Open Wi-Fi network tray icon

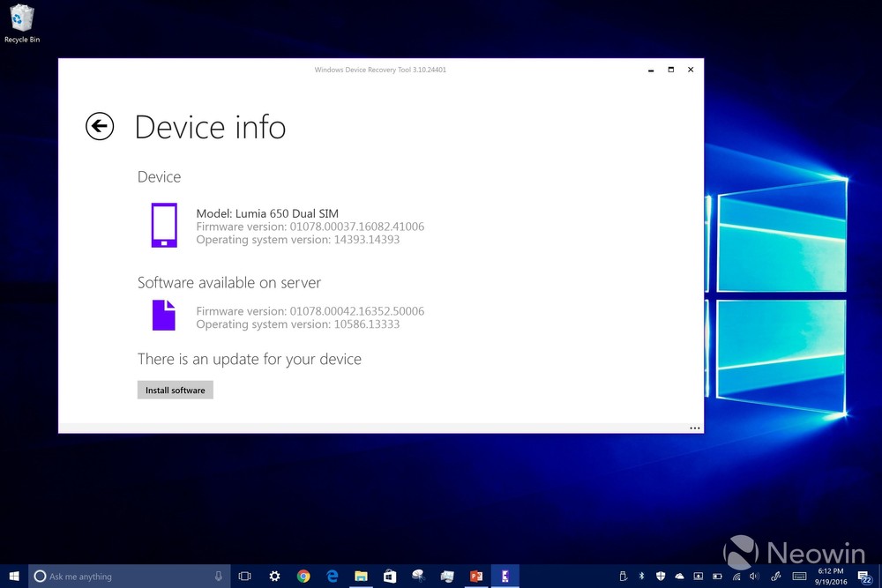pos(736,577)
